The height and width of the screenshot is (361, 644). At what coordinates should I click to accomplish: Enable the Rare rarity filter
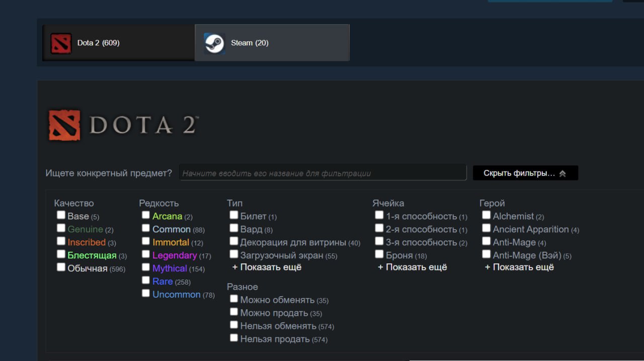click(x=145, y=280)
